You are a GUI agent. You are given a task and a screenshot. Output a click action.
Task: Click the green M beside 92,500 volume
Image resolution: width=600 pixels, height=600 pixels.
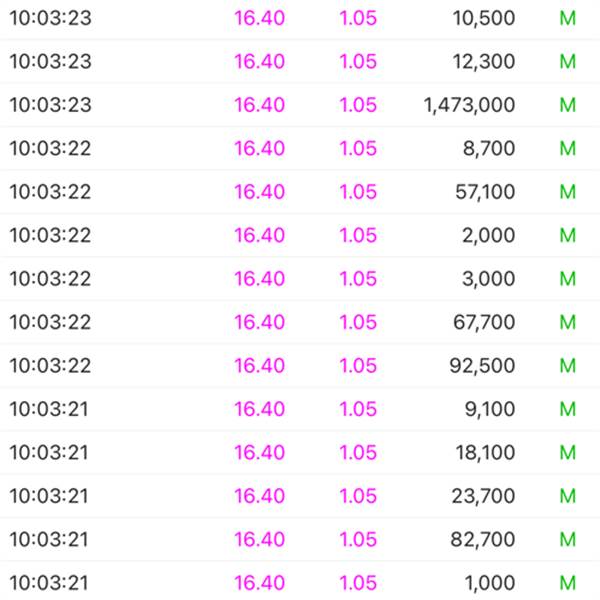click(x=567, y=365)
